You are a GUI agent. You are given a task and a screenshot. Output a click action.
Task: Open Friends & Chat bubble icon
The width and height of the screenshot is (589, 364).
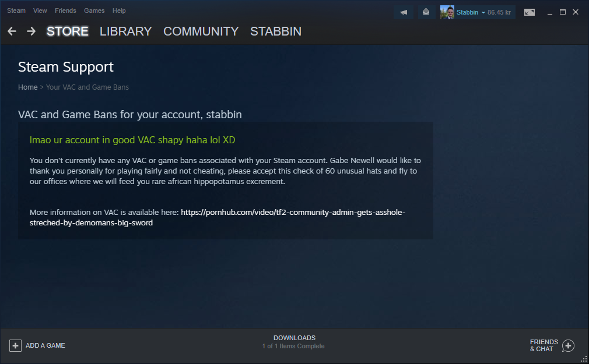(x=569, y=345)
